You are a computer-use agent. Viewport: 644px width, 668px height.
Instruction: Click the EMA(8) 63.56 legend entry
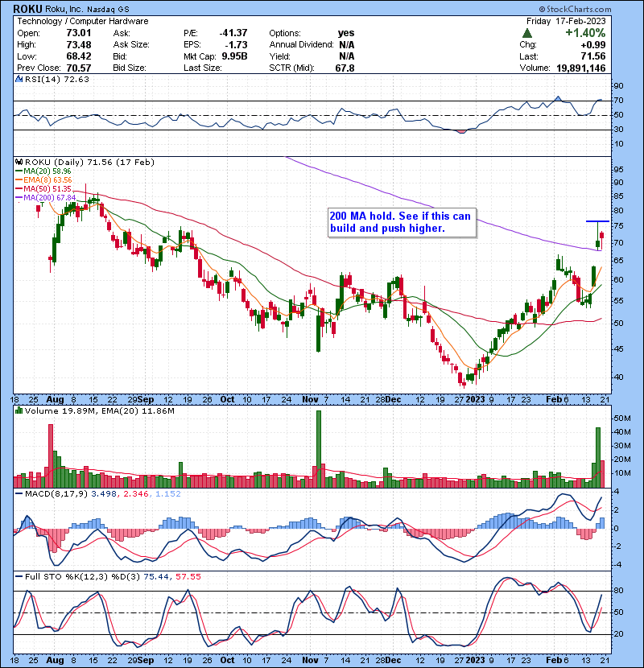click(x=43, y=179)
